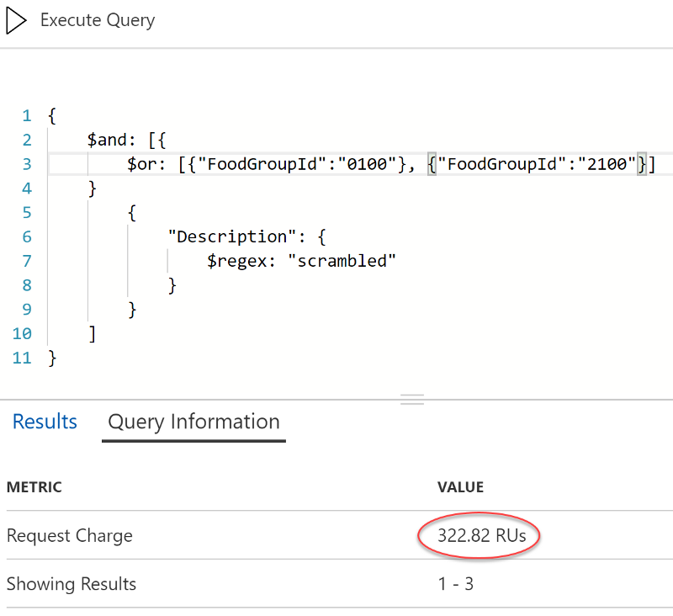The height and width of the screenshot is (616, 673).
Task: Place cursor on the $and operator
Action: pyautogui.click(x=107, y=140)
